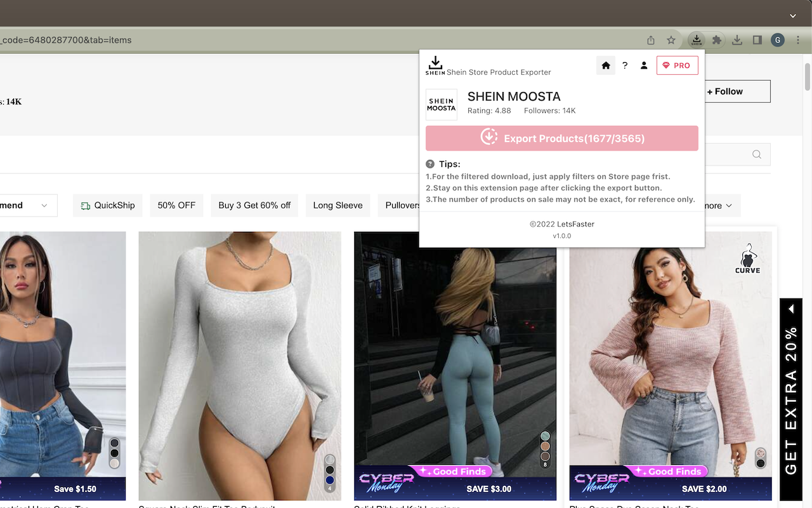This screenshot has height=508, width=812.
Task: Click the CURVE badge on pink top
Action: click(x=748, y=258)
